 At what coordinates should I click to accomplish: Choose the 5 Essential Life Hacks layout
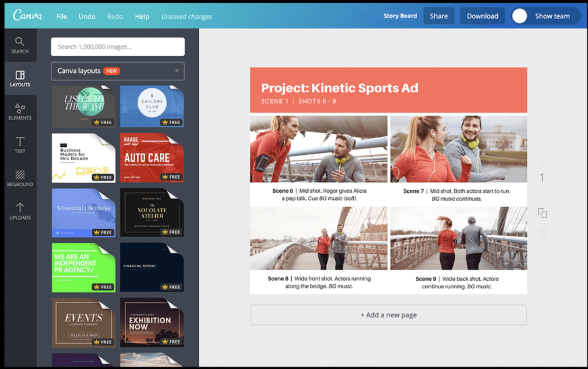[x=84, y=213]
